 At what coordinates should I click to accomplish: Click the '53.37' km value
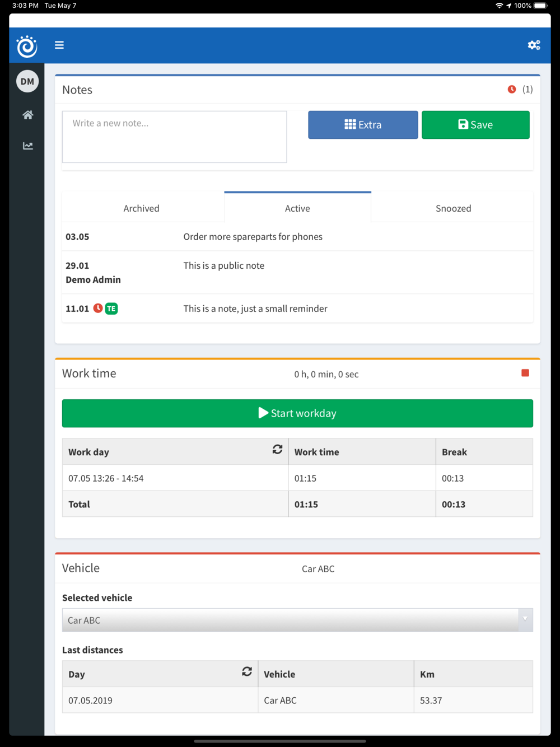(x=431, y=701)
